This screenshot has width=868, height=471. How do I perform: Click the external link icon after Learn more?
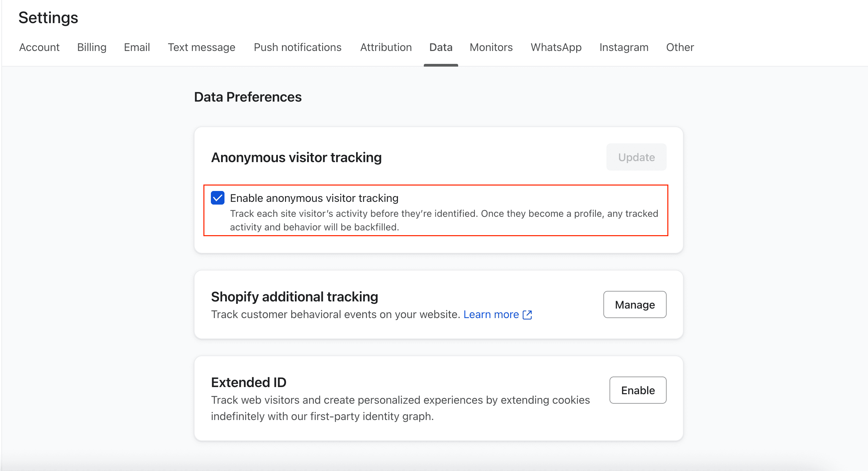coord(527,315)
